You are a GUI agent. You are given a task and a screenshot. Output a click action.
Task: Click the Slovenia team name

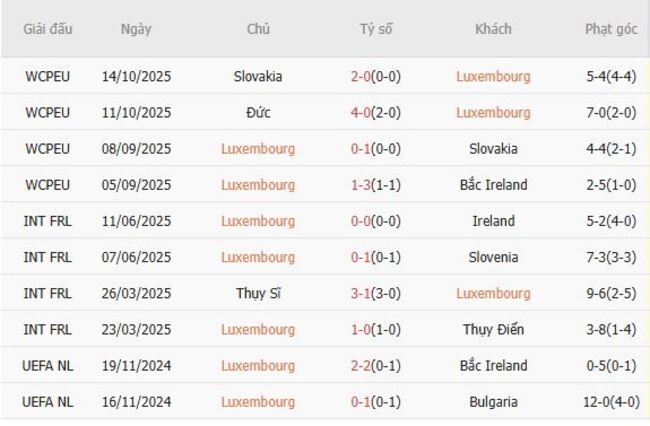493,257
